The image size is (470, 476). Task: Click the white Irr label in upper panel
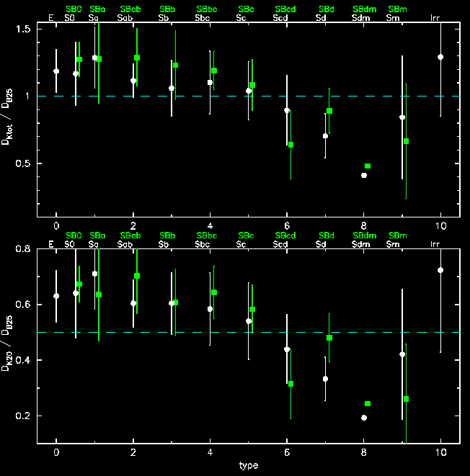point(435,18)
